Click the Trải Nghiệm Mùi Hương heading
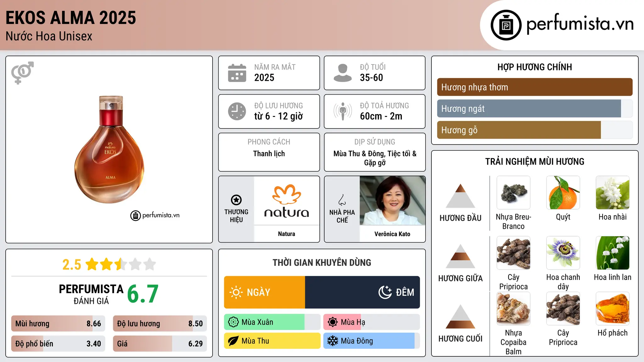The width and height of the screenshot is (644, 362). pyautogui.click(x=535, y=162)
